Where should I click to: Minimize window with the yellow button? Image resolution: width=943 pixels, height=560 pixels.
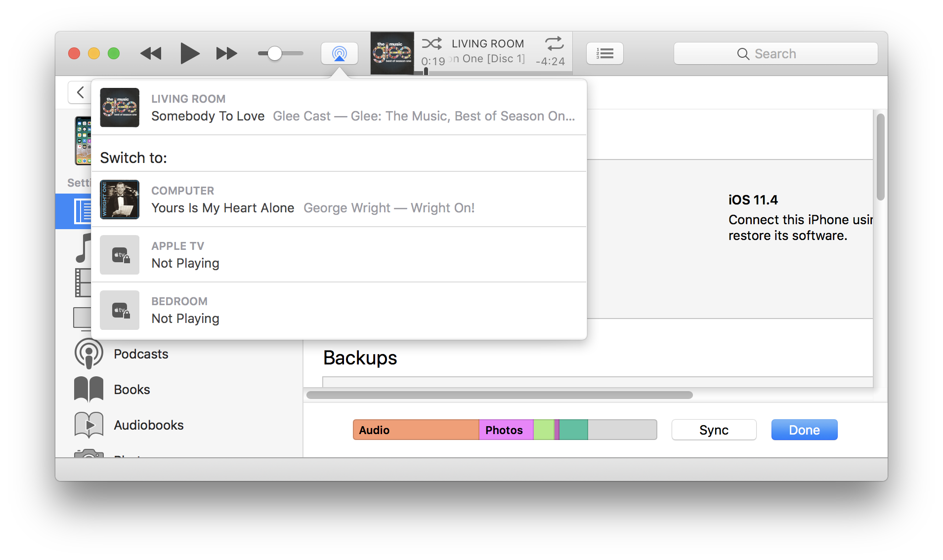(x=94, y=53)
